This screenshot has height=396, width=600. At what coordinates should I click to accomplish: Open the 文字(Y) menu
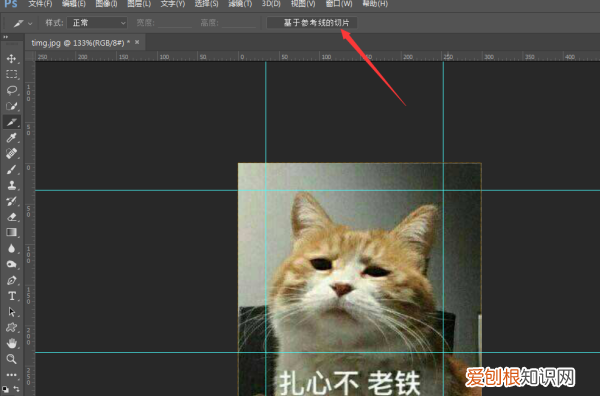point(173,4)
